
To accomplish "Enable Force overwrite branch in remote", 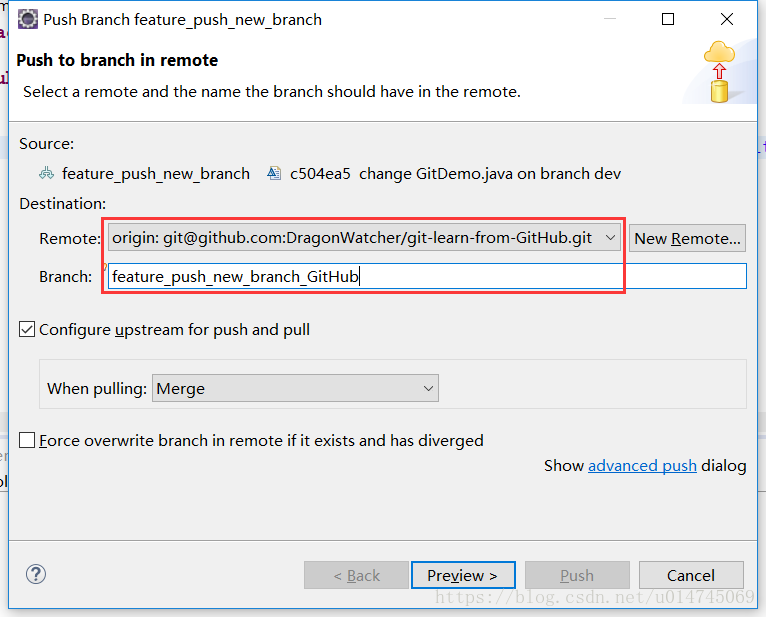I will point(27,440).
